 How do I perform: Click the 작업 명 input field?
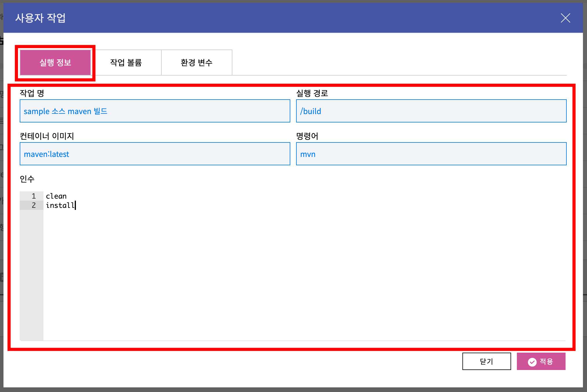155,111
